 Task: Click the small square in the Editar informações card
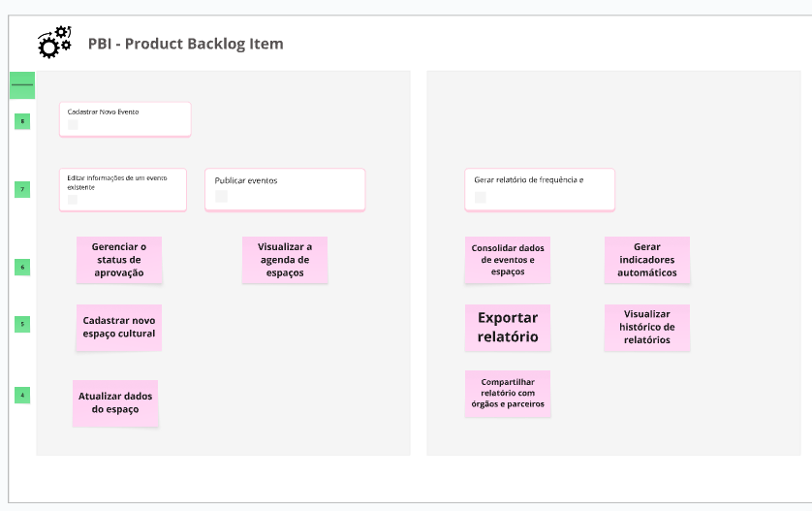(x=73, y=200)
